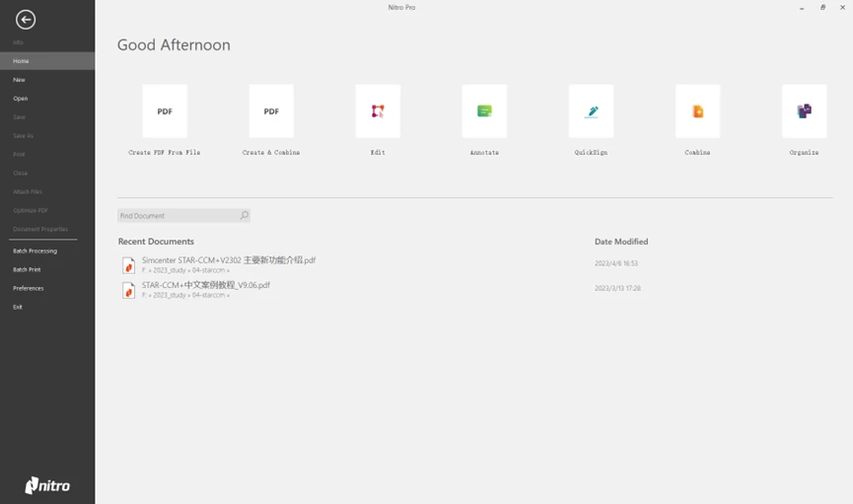853x504 pixels.
Task: Close the Nitro Pro window
Action: pos(843,8)
